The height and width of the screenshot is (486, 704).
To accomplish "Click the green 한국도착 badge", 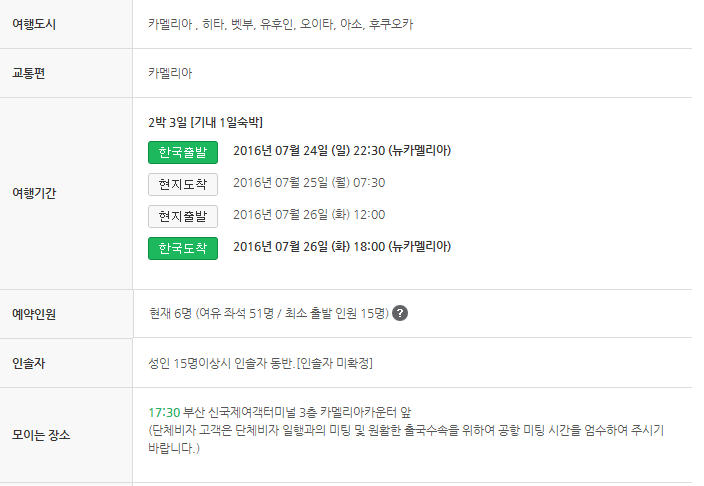I will (183, 248).
